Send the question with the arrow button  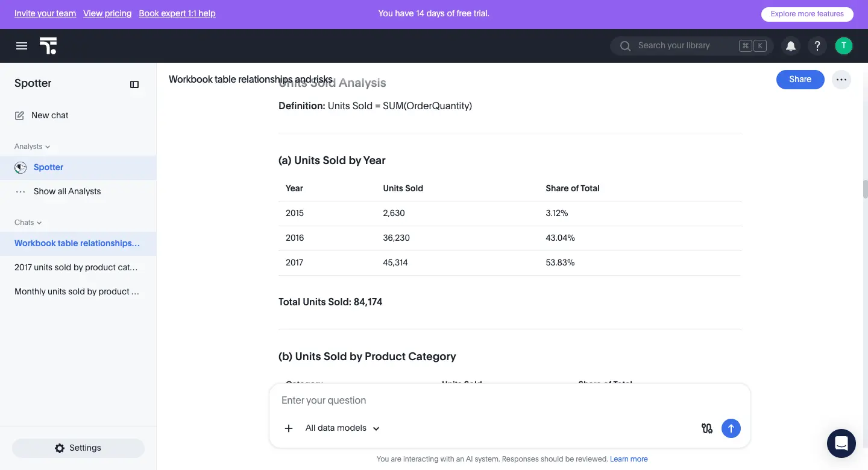click(x=731, y=428)
